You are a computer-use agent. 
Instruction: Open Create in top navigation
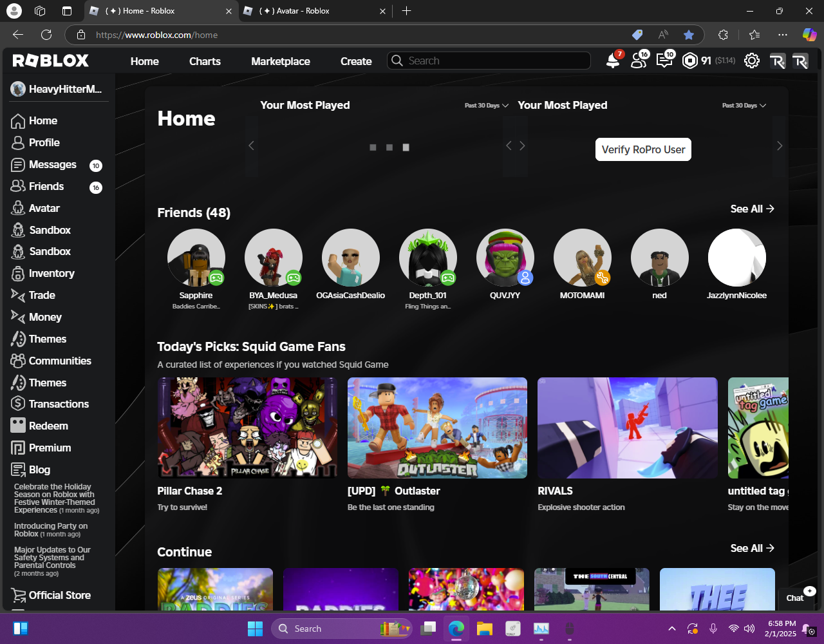point(356,61)
